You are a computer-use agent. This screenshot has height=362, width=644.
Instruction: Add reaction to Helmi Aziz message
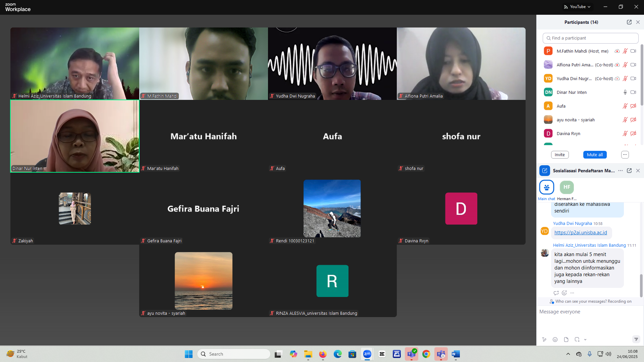564,293
